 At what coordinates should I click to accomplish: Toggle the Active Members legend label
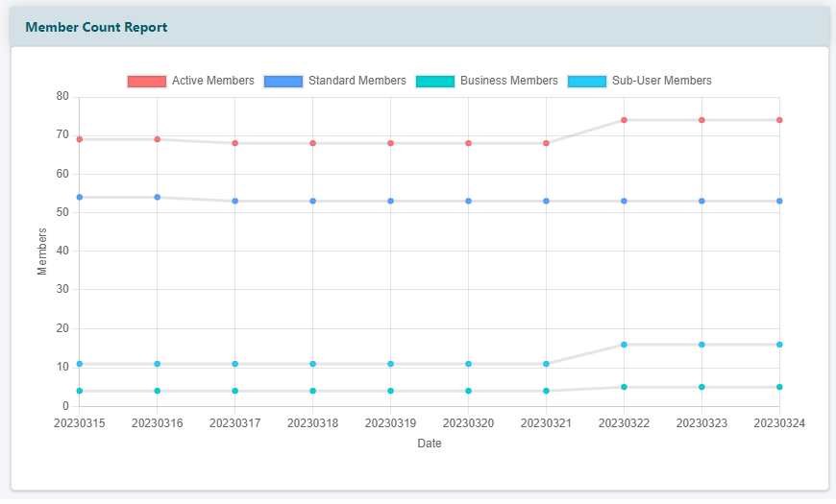coord(212,81)
